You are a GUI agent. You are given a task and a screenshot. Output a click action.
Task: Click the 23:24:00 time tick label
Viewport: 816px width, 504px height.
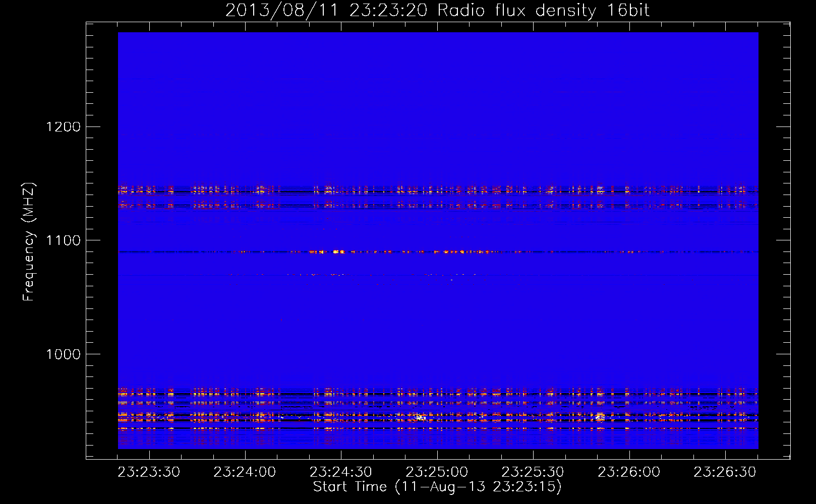click(245, 472)
